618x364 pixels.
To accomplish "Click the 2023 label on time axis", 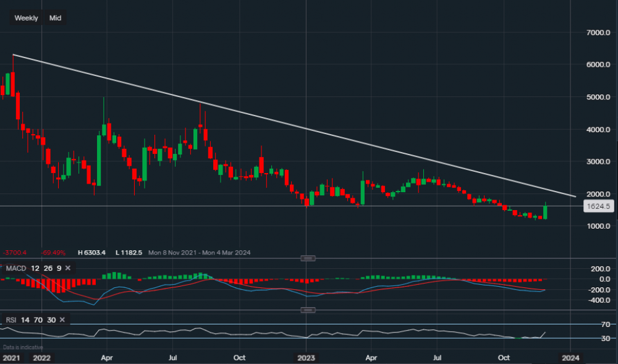I will [x=307, y=358].
